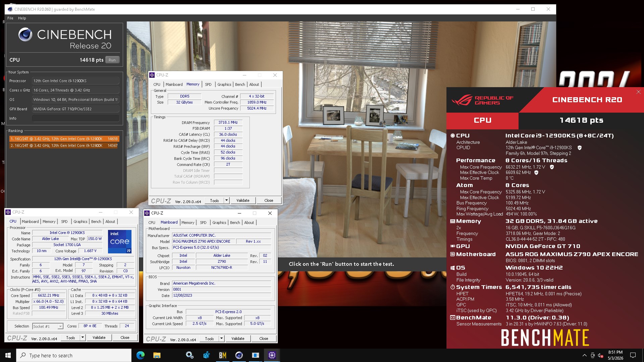This screenshot has width=644, height=362.
Task: Open Microsoft Edge from the taskbar
Action: [x=141, y=355]
